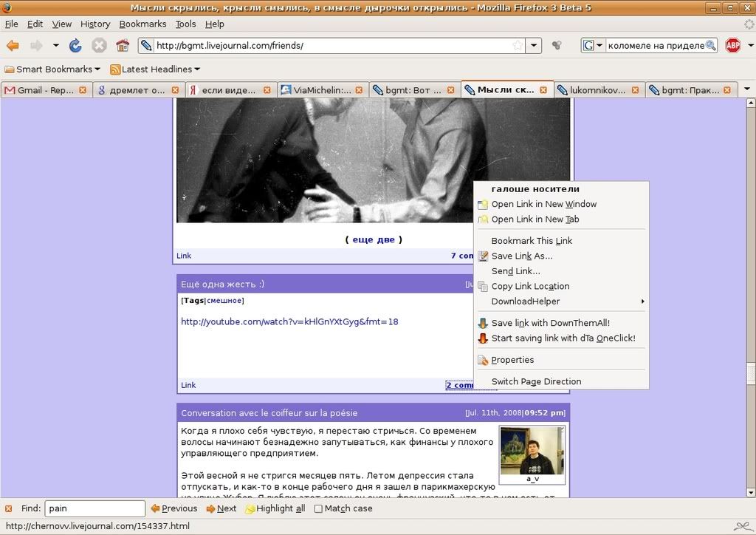Screen dimensions: 756x535
Task: Open the 'еще две' cut link
Action: click(x=373, y=239)
